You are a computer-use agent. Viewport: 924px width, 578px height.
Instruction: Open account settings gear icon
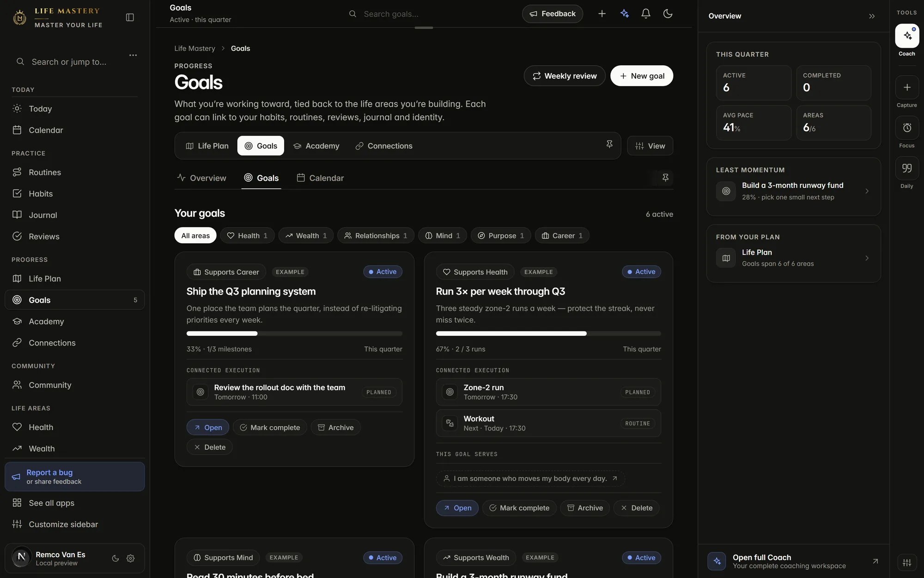(x=131, y=559)
